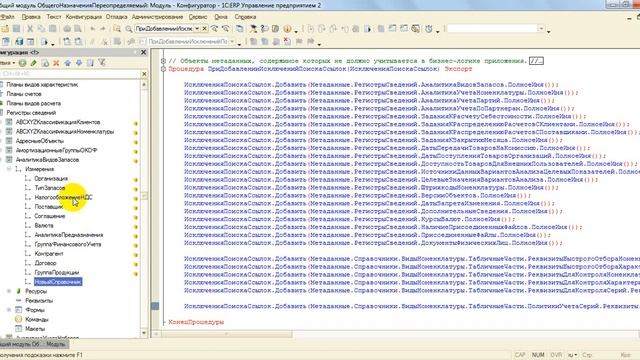Select the Команды tree node
This screenshot has height=360, width=640.
(37, 319)
